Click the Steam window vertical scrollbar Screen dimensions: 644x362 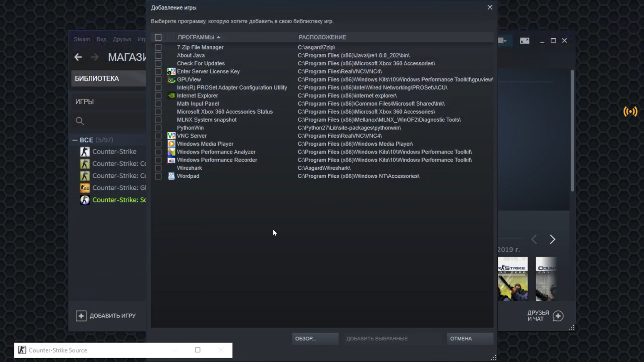[x=572, y=131]
